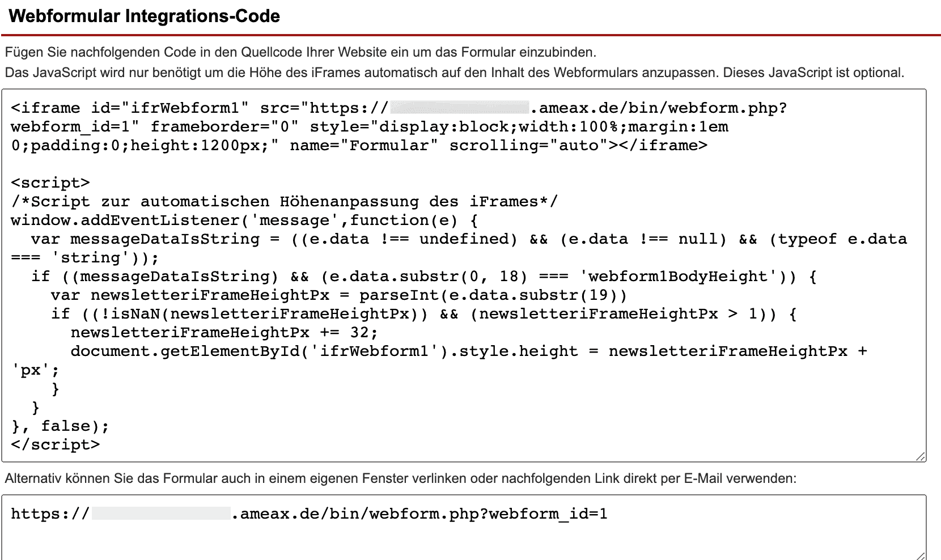Click the '}, false);' code line
Screen dimensions: 941x560
coord(60,426)
